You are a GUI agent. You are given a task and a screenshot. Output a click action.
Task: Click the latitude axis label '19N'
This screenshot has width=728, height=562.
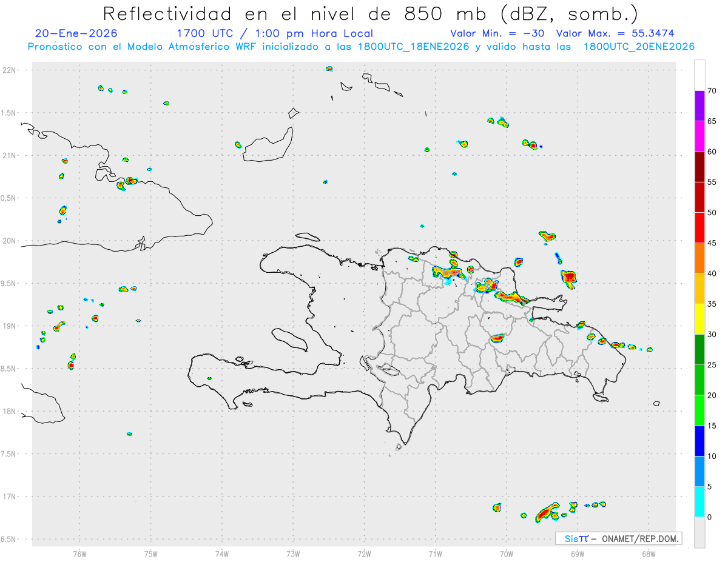10,326
